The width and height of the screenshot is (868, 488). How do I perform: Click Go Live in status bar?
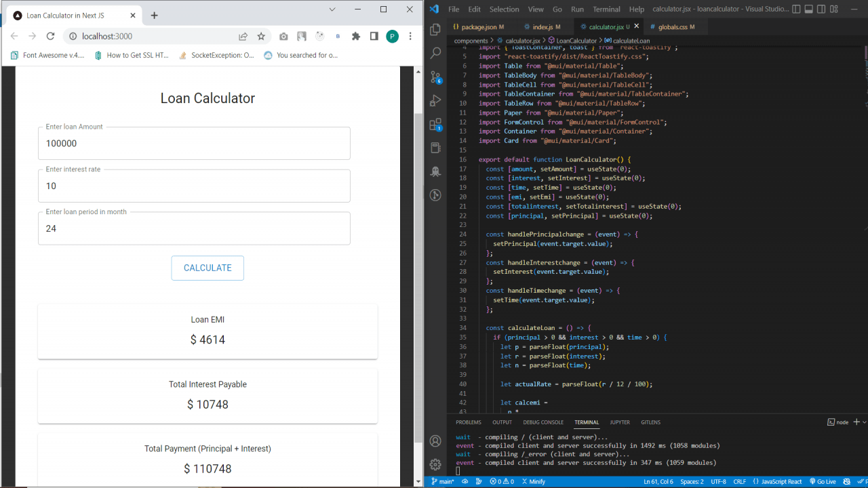[822, 481]
